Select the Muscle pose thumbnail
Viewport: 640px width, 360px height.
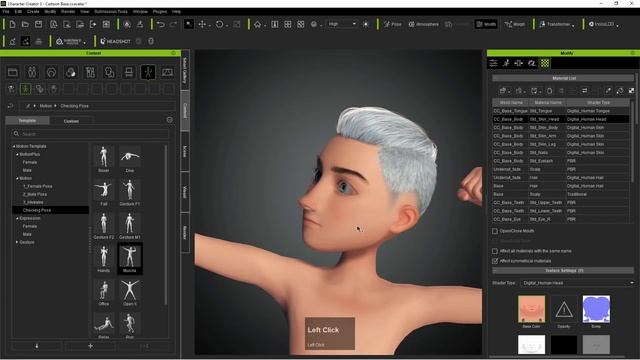click(x=130, y=259)
